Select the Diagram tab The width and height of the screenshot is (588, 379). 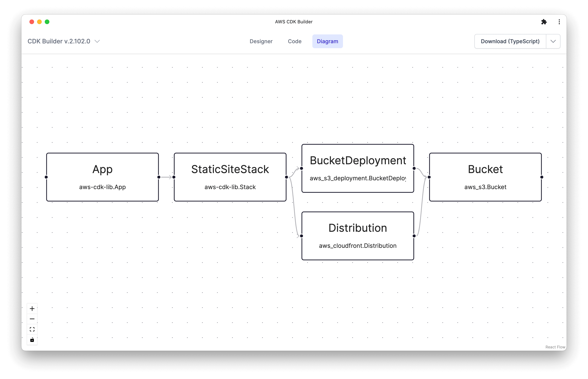pyautogui.click(x=327, y=41)
